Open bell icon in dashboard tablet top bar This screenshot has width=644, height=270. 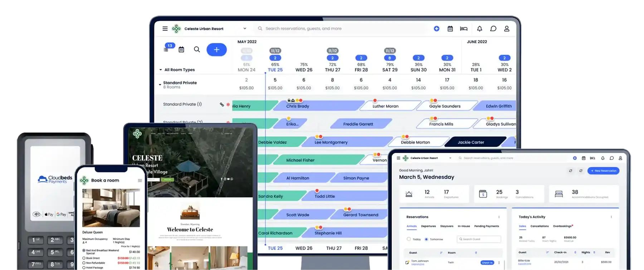pos(603,158)
